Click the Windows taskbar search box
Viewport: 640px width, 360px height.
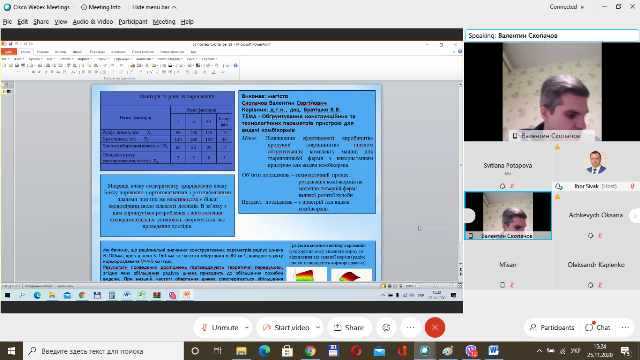103,351
